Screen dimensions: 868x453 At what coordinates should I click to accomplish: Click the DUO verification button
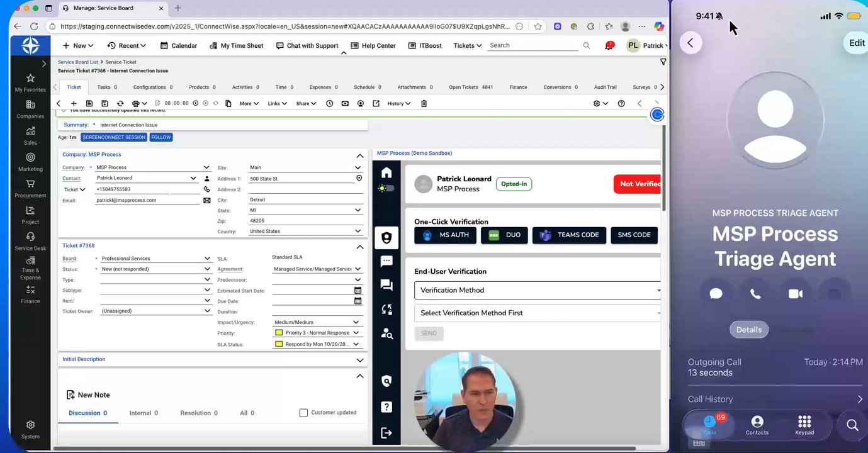click(x=504, y=235)
